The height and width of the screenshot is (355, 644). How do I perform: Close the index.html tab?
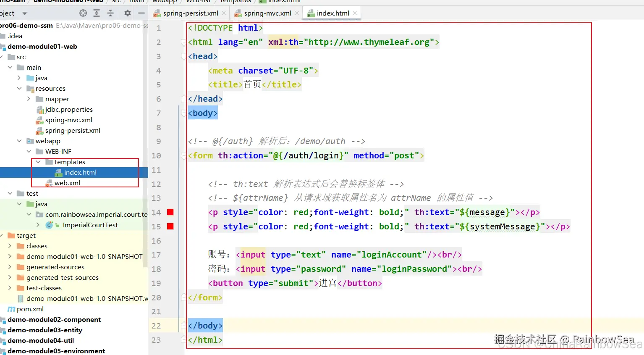tap(355, 13)
